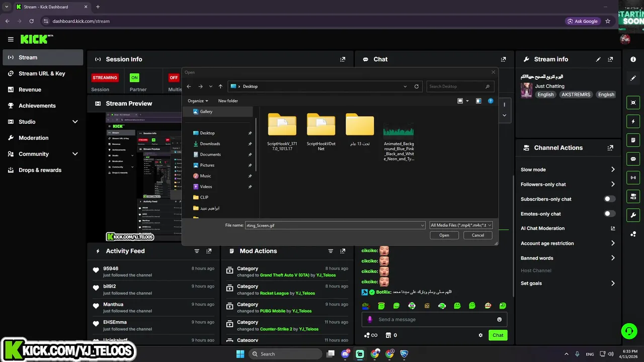Click New folder in dialog toolbar
This screenshot has width=644, height=362.
pyautogui.click(x=228, y=101)
